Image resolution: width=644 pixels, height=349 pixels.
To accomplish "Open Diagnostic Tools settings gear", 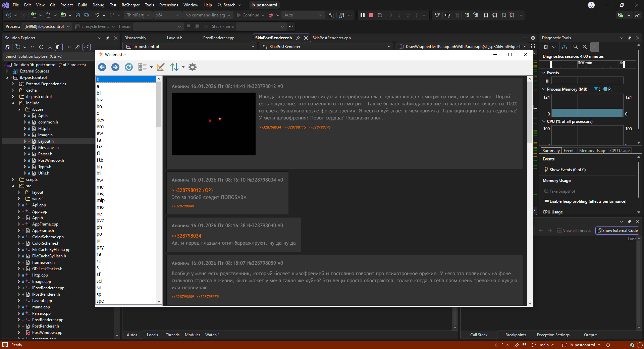I will point(546,47).
